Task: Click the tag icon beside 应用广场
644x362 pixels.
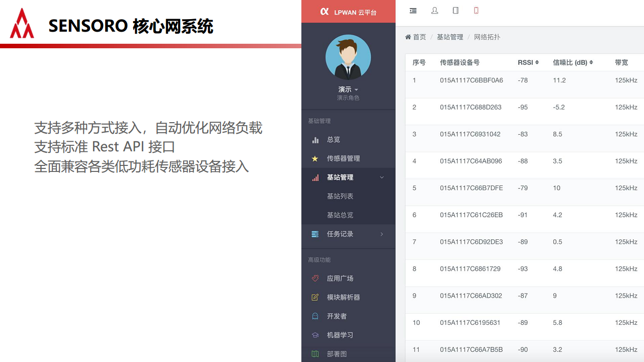Action: [x=315, y=279]
